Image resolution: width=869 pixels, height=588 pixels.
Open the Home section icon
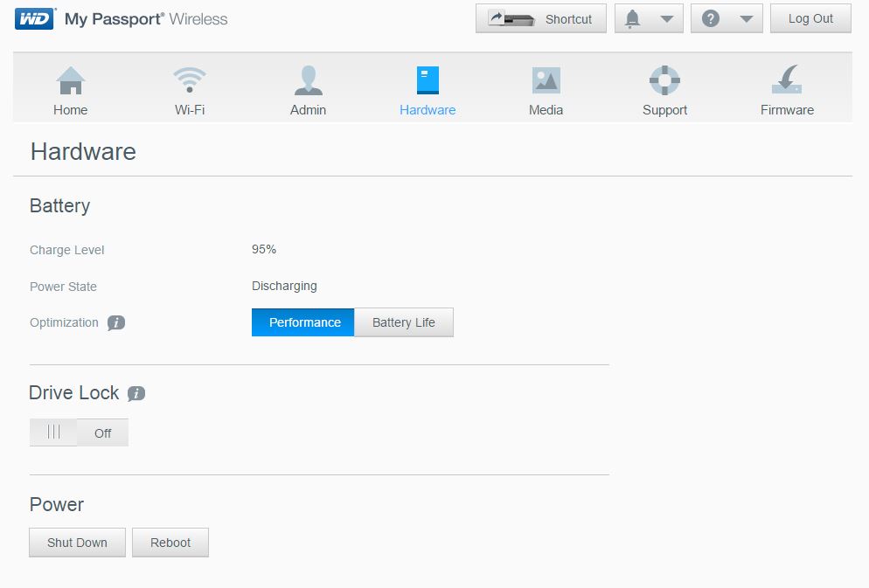coord(71,80)
